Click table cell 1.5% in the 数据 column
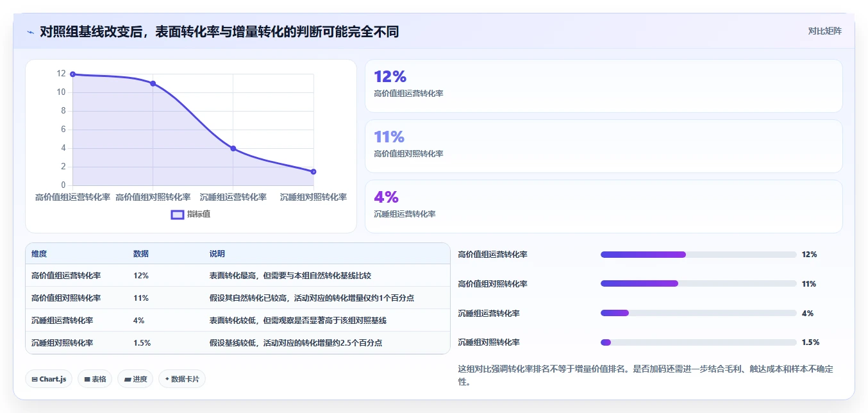Viewport: 868px width, 413px height. (x=142, y=343)
